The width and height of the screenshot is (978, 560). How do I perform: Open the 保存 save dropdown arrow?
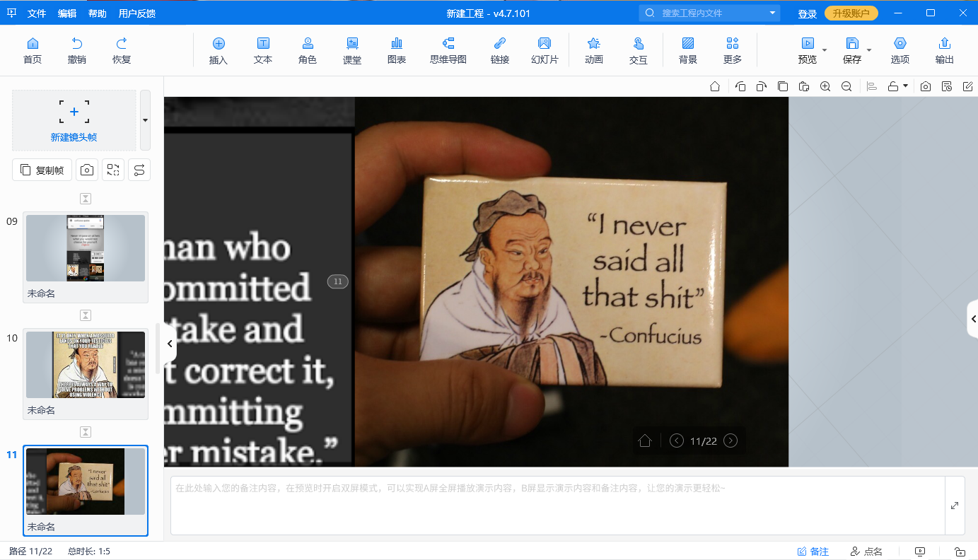869,50
